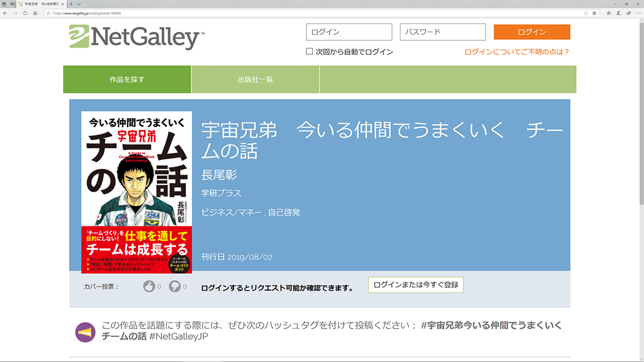Viewport: 644px width, 362px height.
Task: Open publisher 学研プラス link
Action: point(221,193)
